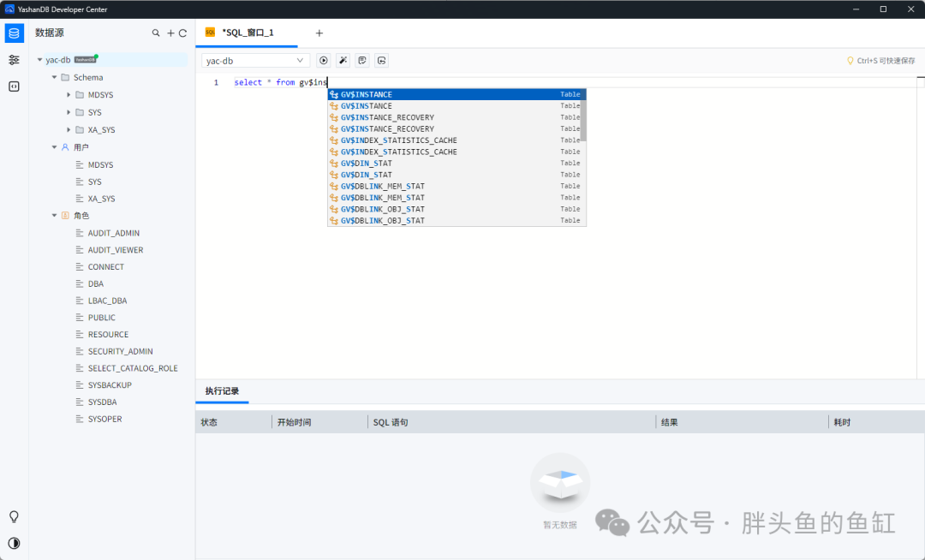925x560 pixels.
Task: Add a new data source with plus icon
Action: [x=170, y=33]
